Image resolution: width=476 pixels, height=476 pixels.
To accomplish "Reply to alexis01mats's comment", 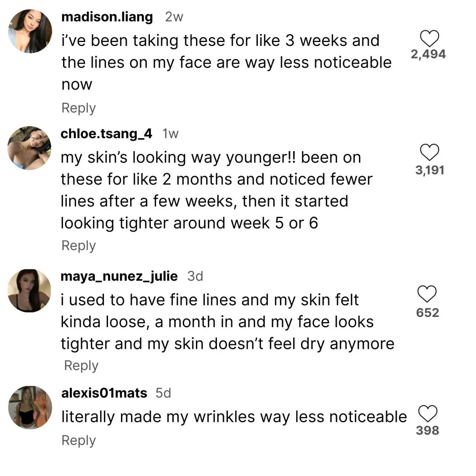I will [79, 440].
